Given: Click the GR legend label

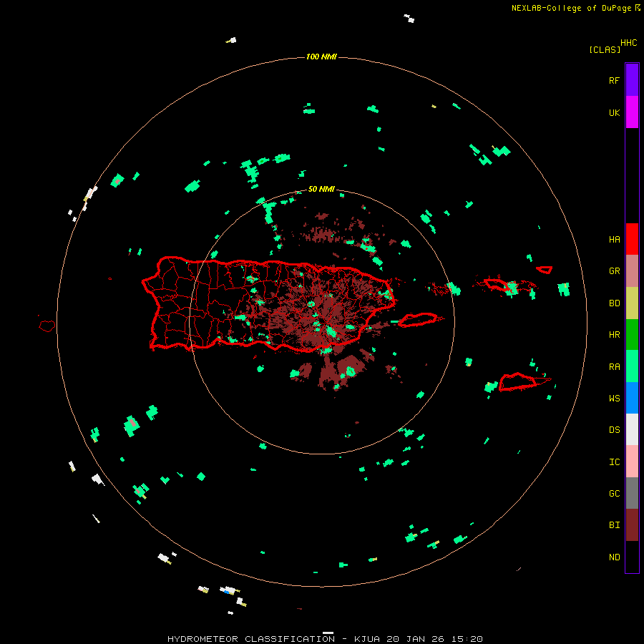Looking at the screenshot, I should tap(614, 271).
